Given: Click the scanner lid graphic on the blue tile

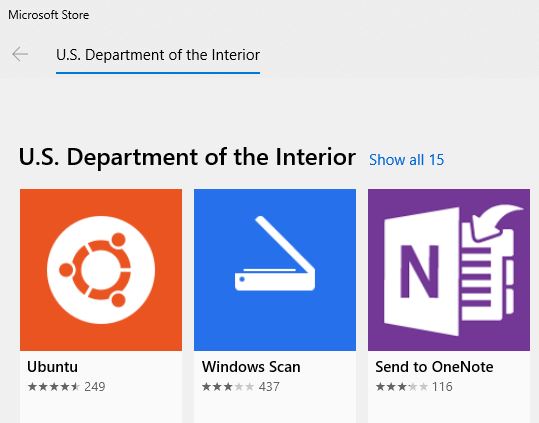Looking at the screenshot, I should (285, 245).
